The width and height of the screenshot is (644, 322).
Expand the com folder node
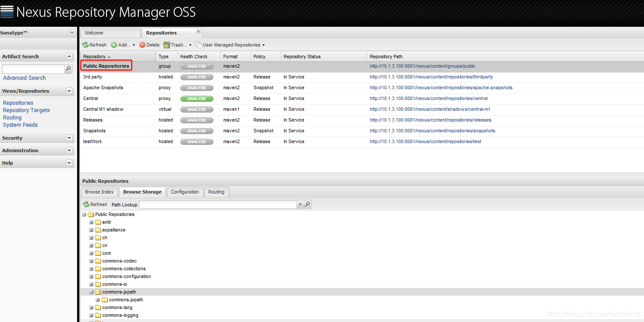91,253
